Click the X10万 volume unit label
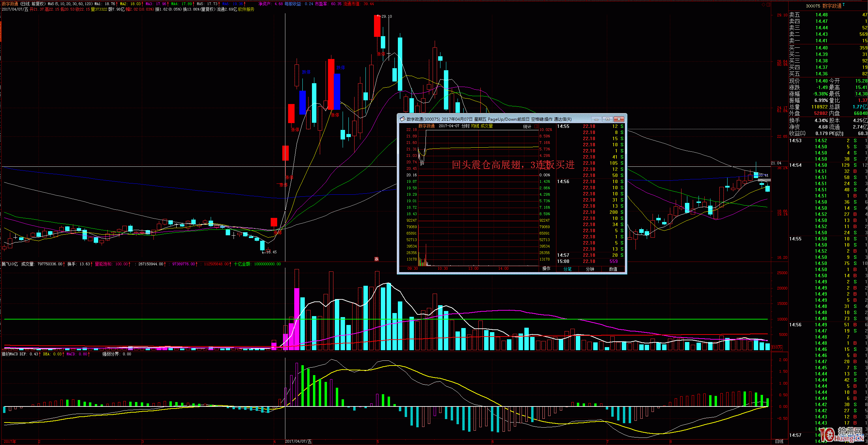This screenshot has width=868, height=445. [777, 347]
